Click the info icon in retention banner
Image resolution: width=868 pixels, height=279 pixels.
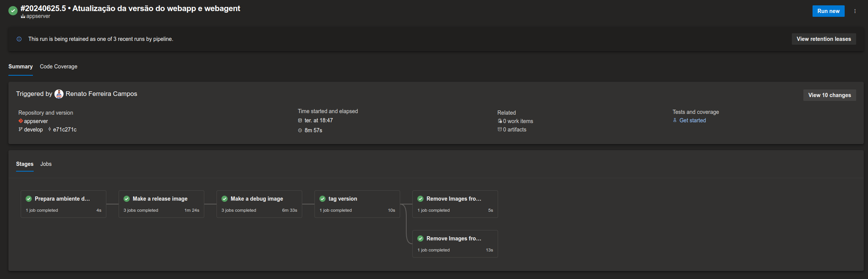[x=19, y=39]
